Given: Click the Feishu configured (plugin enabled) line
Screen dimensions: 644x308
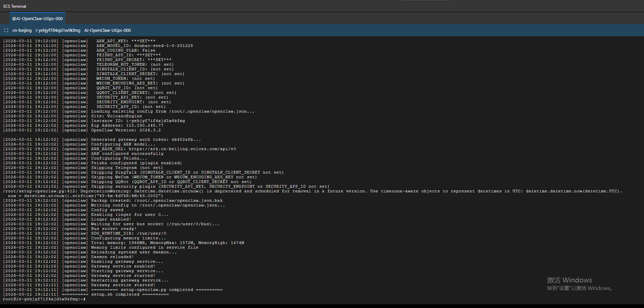Looking at the screenshot, I should point(92,163).
